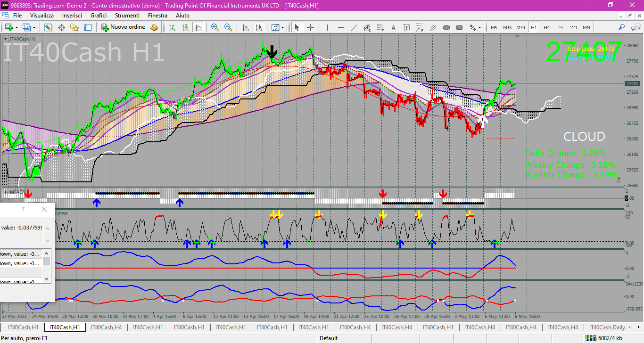This screenshot has height=343, width=644.
Task: Select the text tool marked A
Action: (393, 27)
